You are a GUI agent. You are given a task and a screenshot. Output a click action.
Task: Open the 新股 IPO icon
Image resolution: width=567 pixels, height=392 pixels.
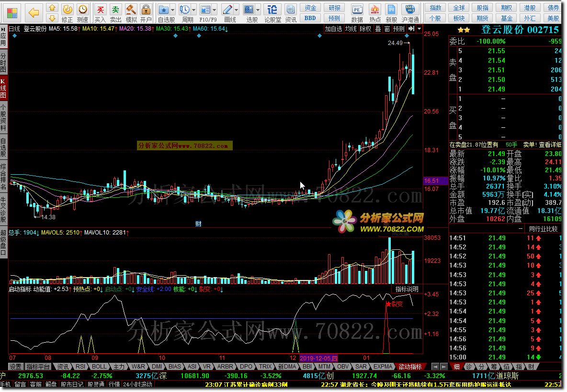391,13
